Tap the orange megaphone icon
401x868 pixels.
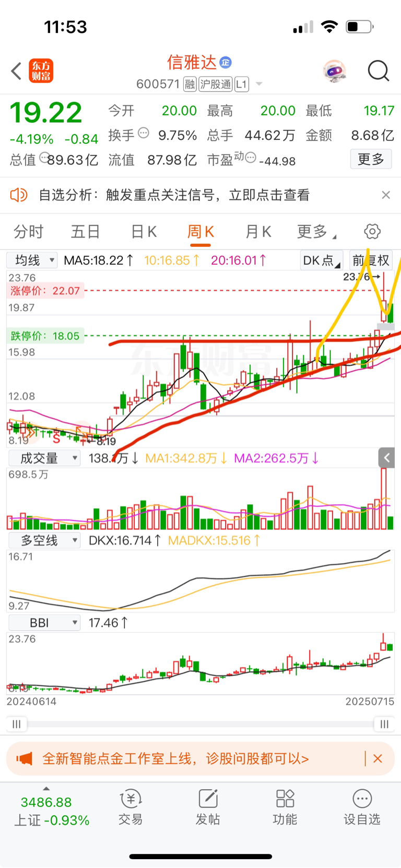point(24,758)
